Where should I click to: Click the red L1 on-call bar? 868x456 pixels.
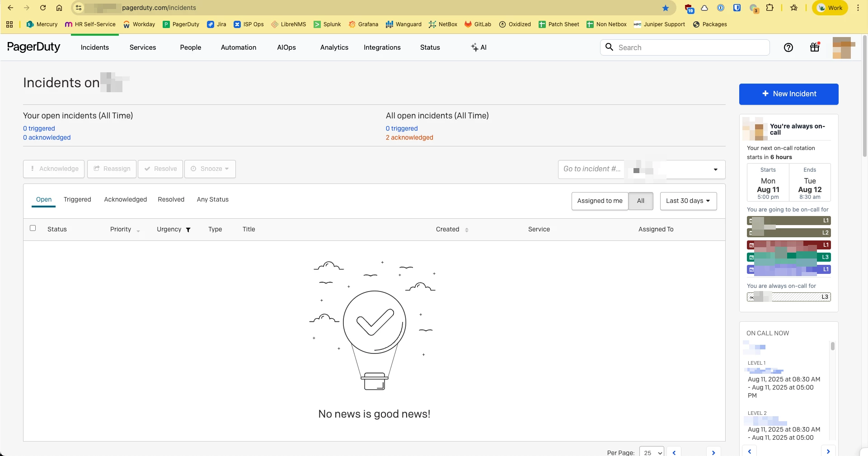click(x=789, y=245)
